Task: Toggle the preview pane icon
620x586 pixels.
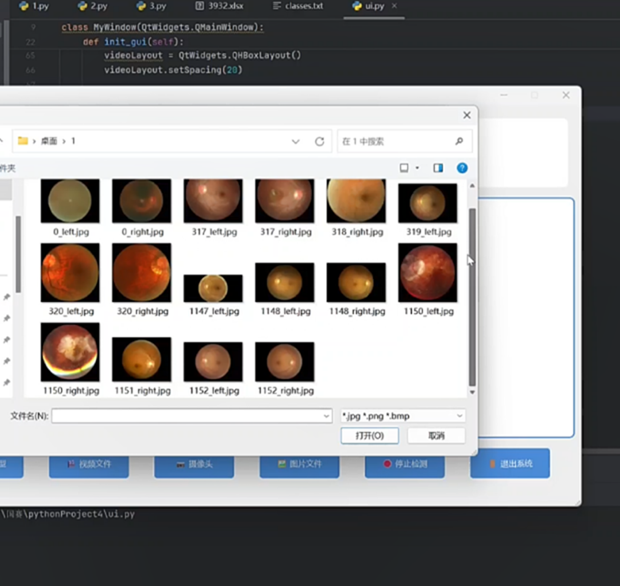Action: pos(438,168)
